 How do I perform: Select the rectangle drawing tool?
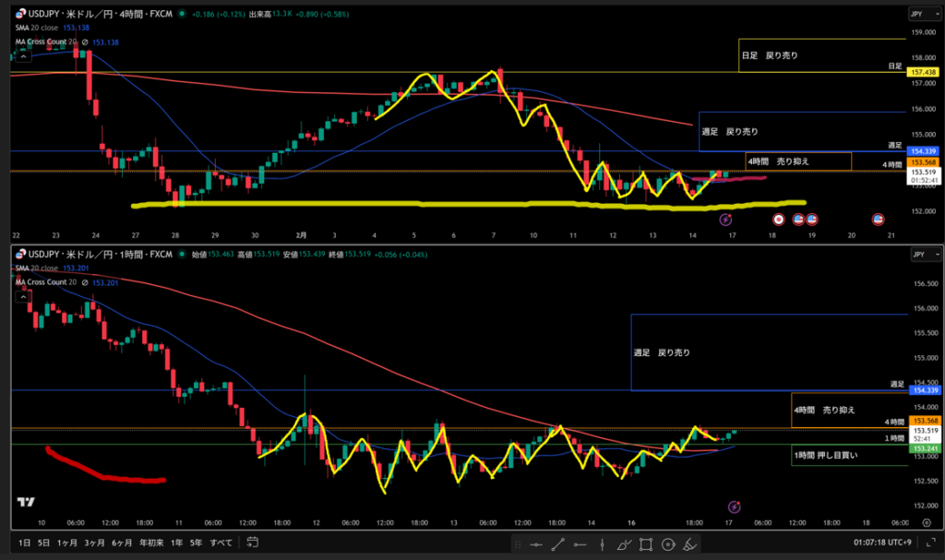pos(646,543)
